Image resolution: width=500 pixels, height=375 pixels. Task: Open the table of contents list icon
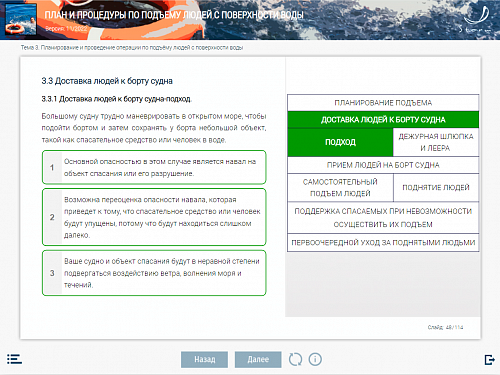point(14,359)
